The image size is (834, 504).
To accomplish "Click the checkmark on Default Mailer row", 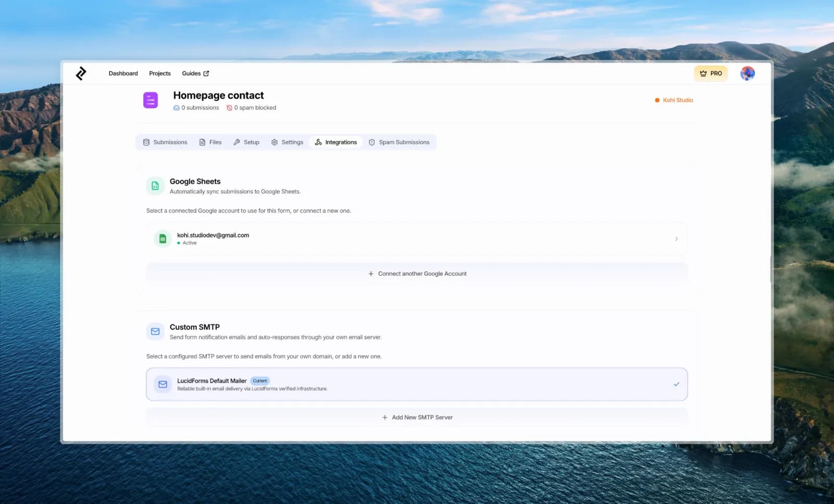I will point(676,384).
